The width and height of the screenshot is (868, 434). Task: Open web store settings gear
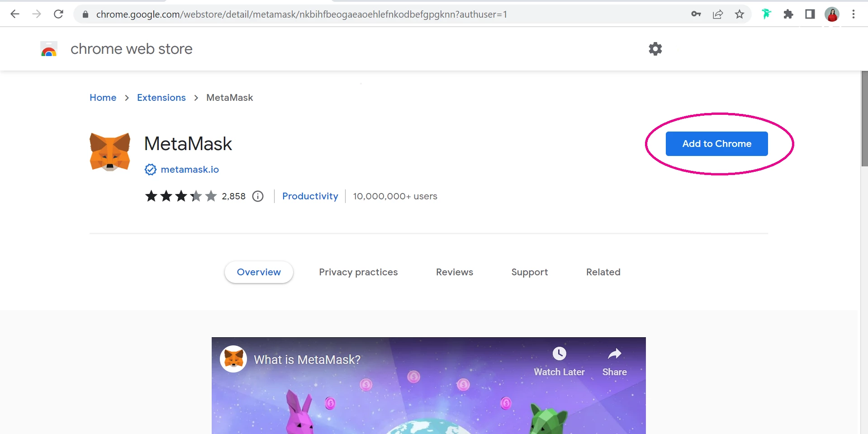click(655, 49)
